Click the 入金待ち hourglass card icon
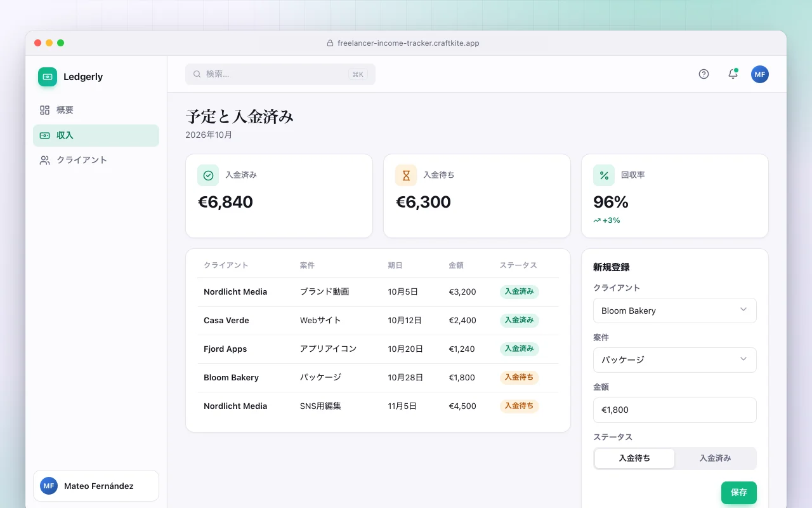The width and height of the screenshot is (812, 508). pos(406,175)
